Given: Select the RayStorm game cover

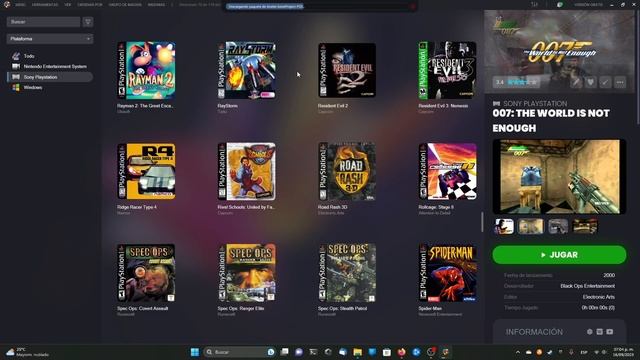Looking at the screenshot, I should 247,70.
